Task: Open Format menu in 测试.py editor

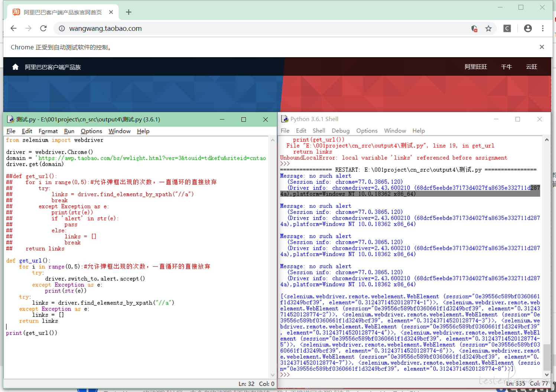Action: 48,131
